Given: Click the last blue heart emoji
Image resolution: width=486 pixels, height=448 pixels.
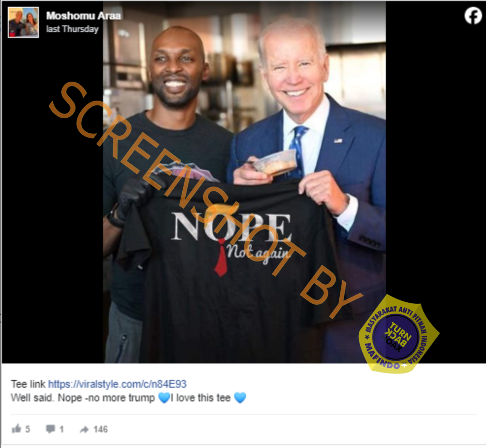Looking at the screenshot, I should (240, 398).
